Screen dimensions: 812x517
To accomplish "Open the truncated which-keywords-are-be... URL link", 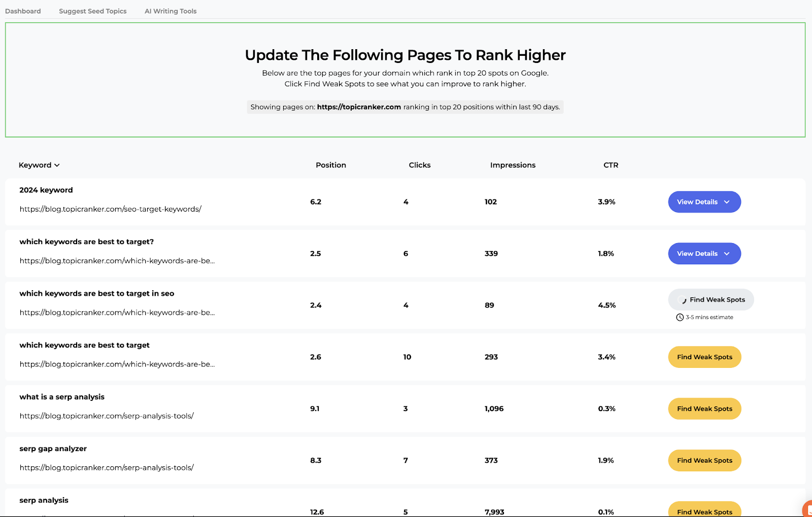I will 117,260.
